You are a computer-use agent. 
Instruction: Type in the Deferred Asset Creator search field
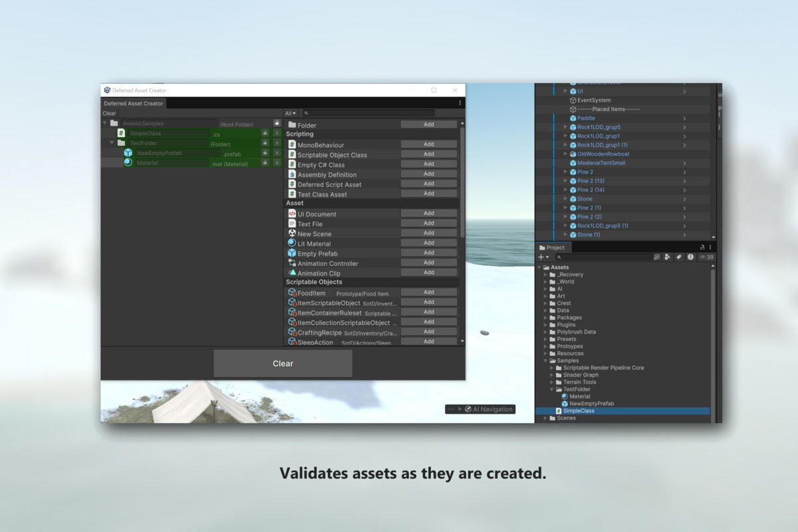[369, 112]
